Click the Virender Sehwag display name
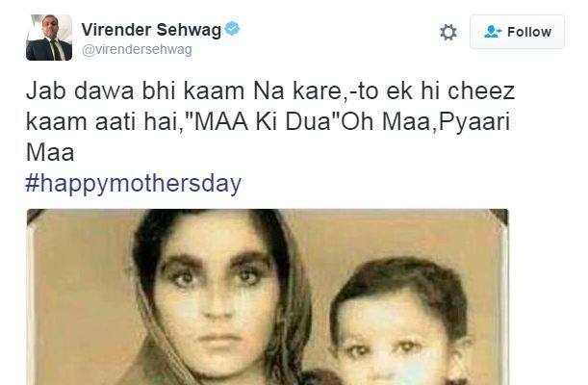Image resolution: width=588 pixels, height=385 pixels. click(x=151, y=30)
